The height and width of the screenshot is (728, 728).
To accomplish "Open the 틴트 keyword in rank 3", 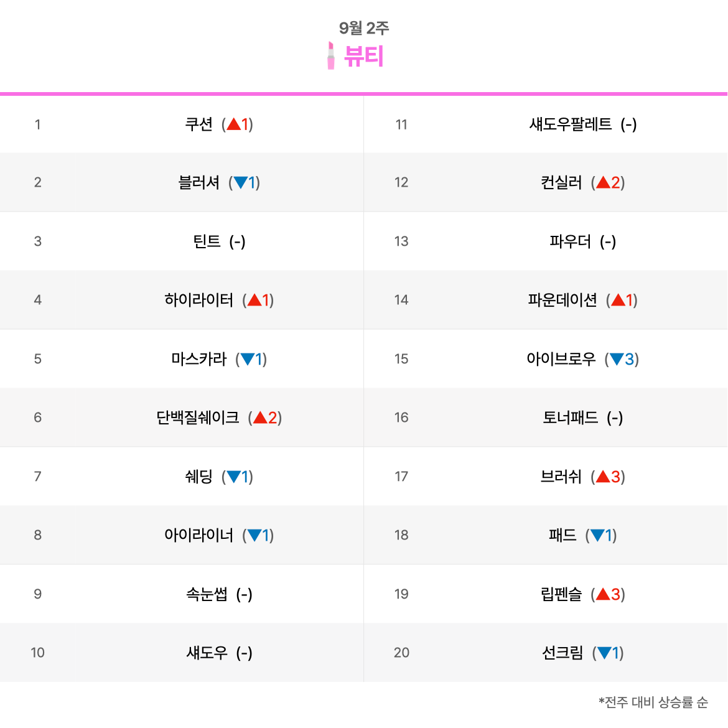I will (207, 241).
